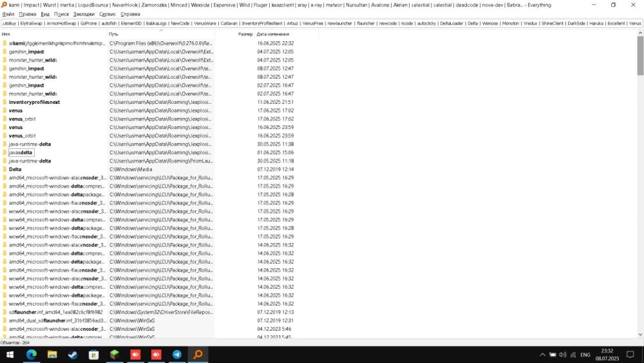Select the date cell 01.06.2025 15:06
The height and width of the screenshot is (363, 644).
275,153
